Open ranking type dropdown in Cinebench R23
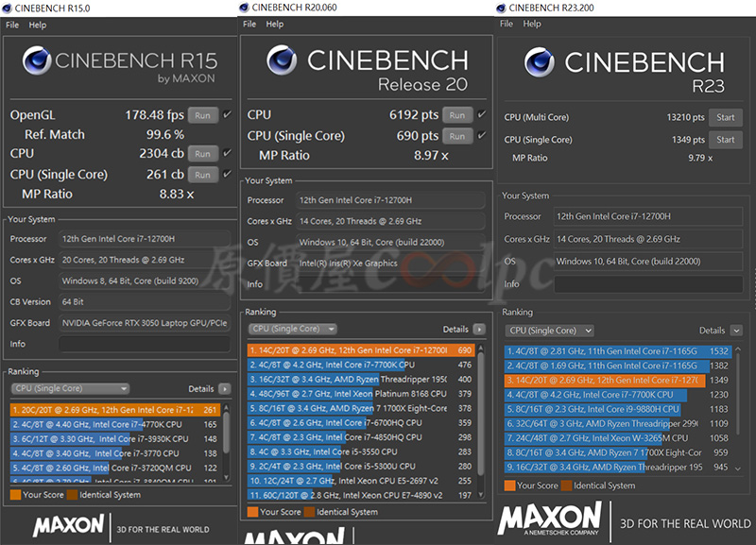This screenshot has height=545, width=756. (x=550, y=331)
